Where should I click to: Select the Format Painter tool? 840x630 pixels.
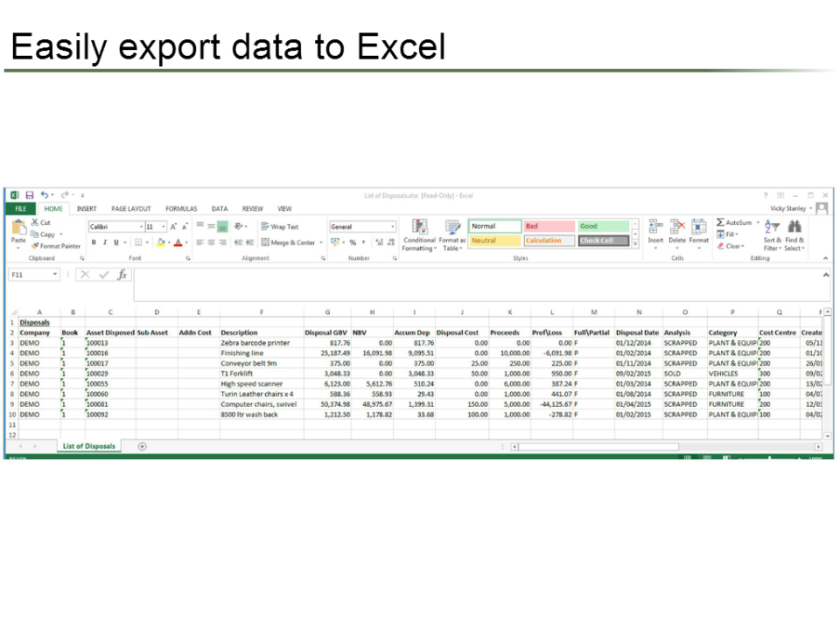click(x=61, y=247)
